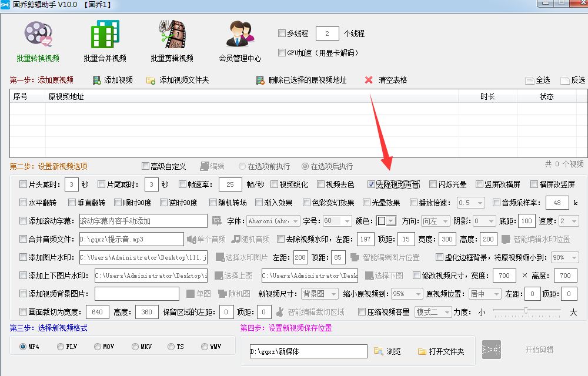
Task: Enable 压缩视频容量 checkbox
Action: pos(362,312)
